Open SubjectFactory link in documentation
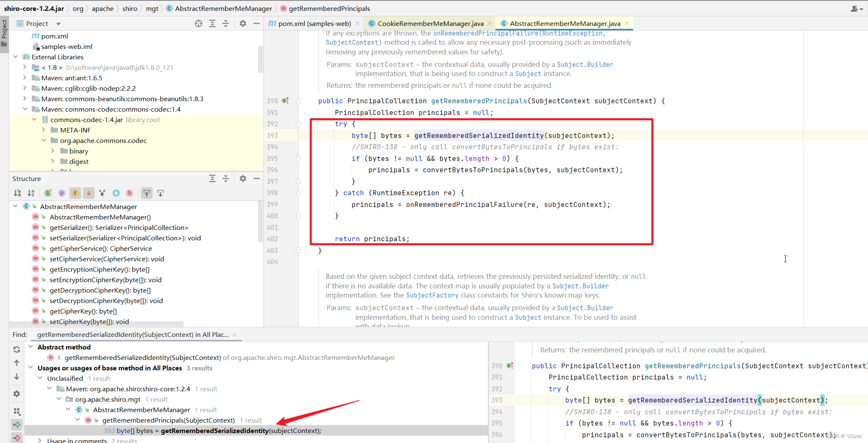Viewport: 868px width, 443px height. (432, 295)
